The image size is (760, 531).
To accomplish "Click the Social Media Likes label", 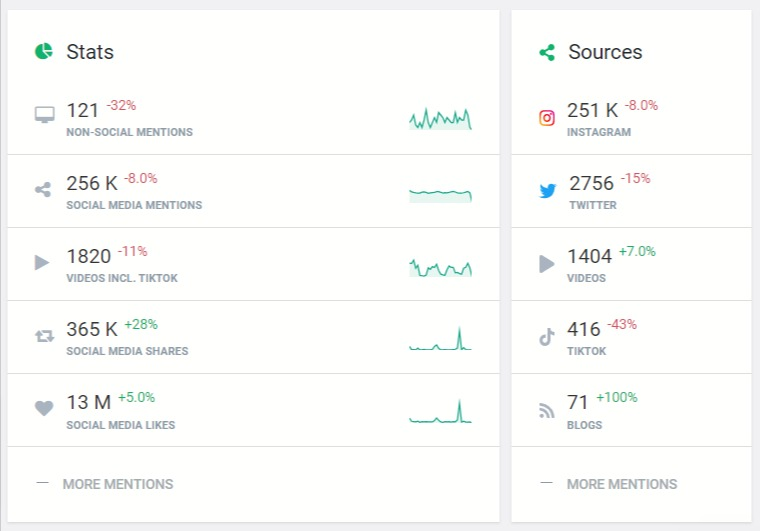I will coord(121,425).
